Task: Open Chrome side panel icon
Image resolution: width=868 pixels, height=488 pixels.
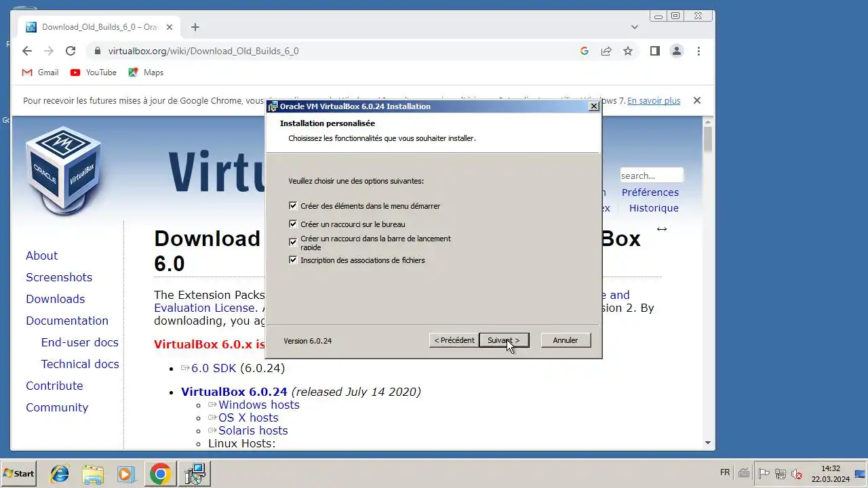Action: pos(654,51)
